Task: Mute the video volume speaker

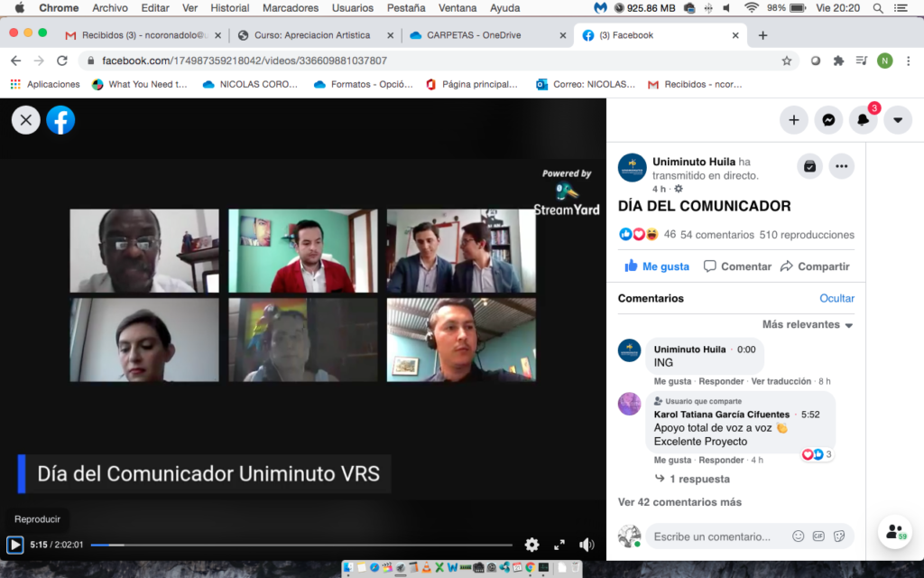Action: tap(587, 545)
